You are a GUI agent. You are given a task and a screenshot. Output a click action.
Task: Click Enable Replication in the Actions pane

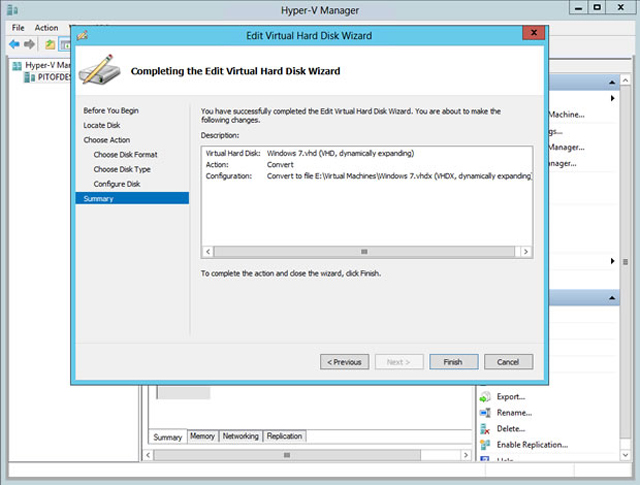point(532,445)
